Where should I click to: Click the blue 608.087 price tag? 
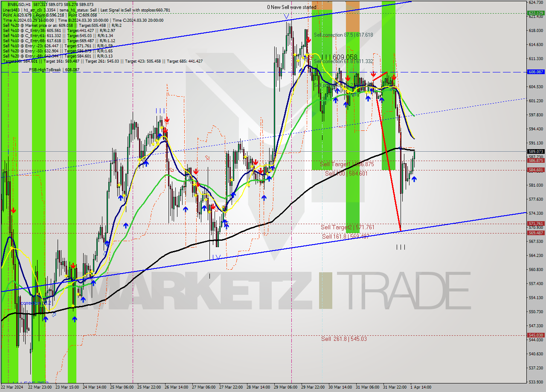536,72
